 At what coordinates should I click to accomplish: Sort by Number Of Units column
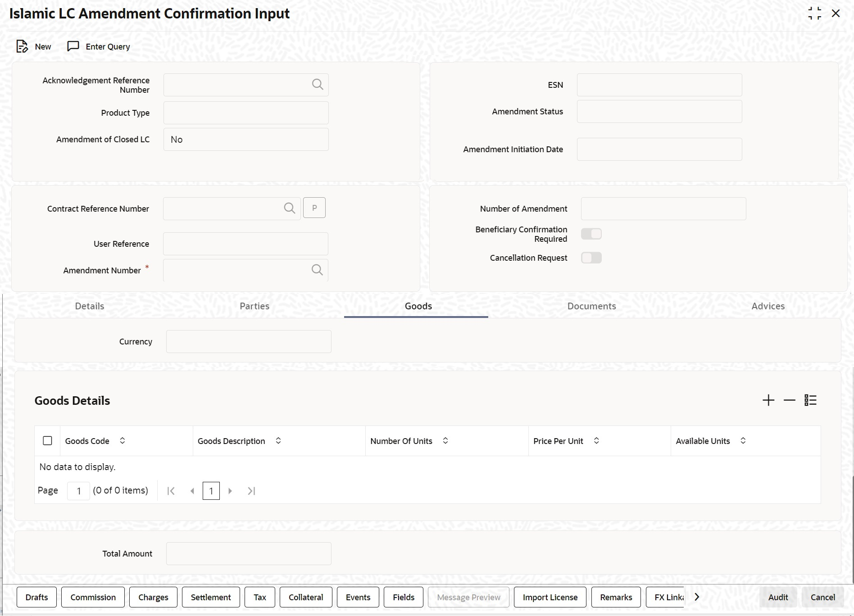445,441
